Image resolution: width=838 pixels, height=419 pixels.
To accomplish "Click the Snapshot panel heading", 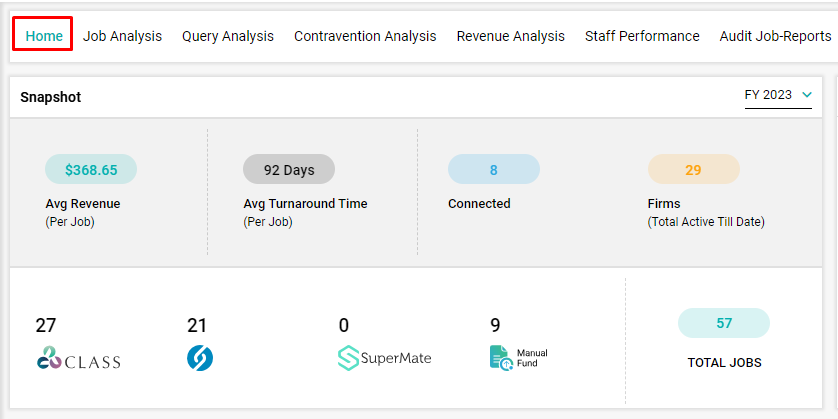I will coord(51,97).
